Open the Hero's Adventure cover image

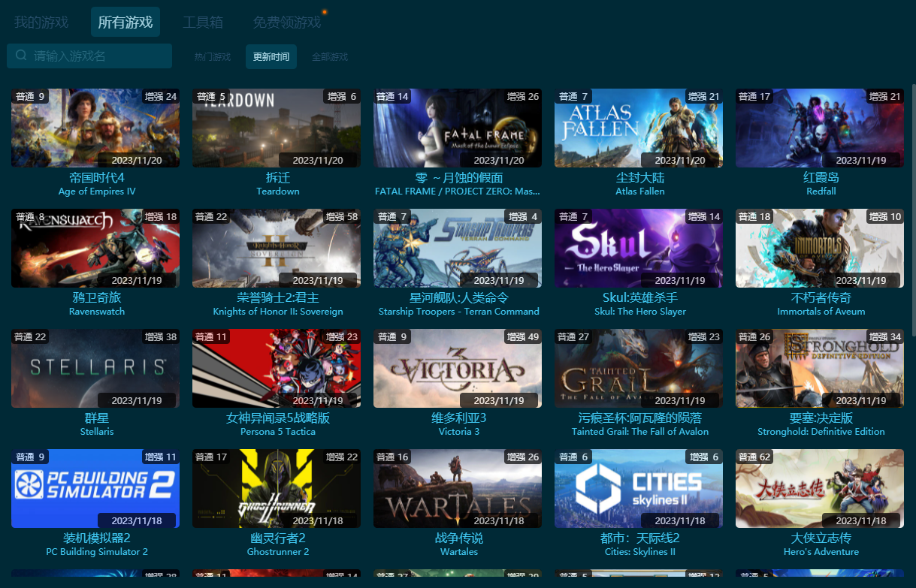820,488
